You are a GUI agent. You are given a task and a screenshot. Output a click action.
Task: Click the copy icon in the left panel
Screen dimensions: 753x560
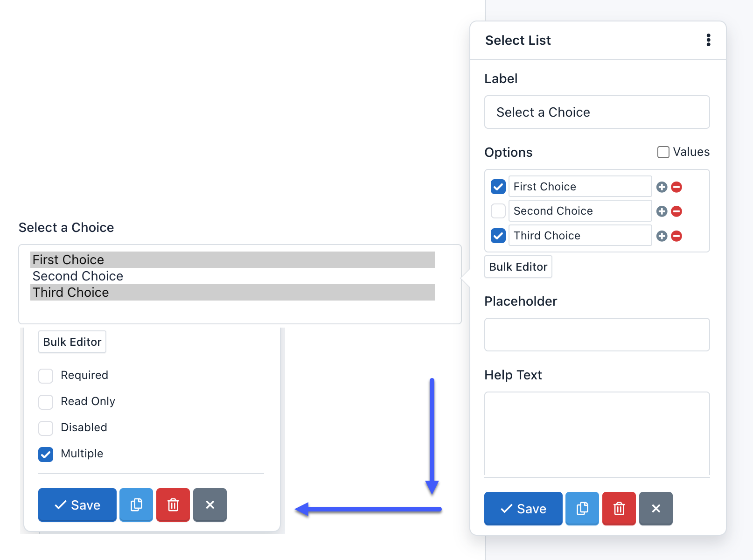click(136, 505)
